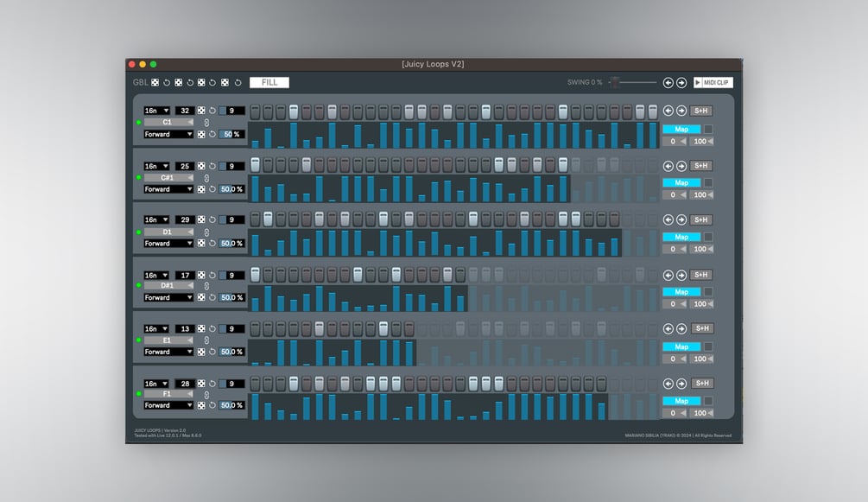This screenshot has width=868, height=502.
Task: Toggle the first step button in D#1 row
Action: pyautogui.click(x=255, y=274)
